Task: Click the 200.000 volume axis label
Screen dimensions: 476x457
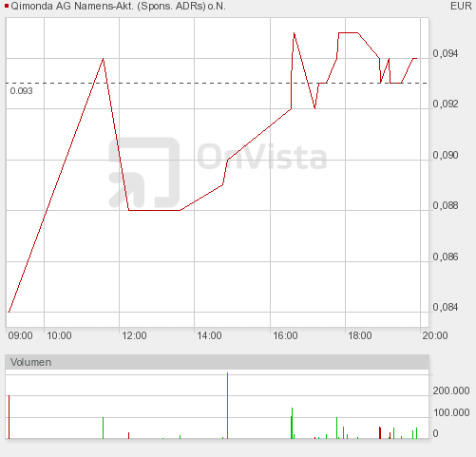Action: [451, 390]
